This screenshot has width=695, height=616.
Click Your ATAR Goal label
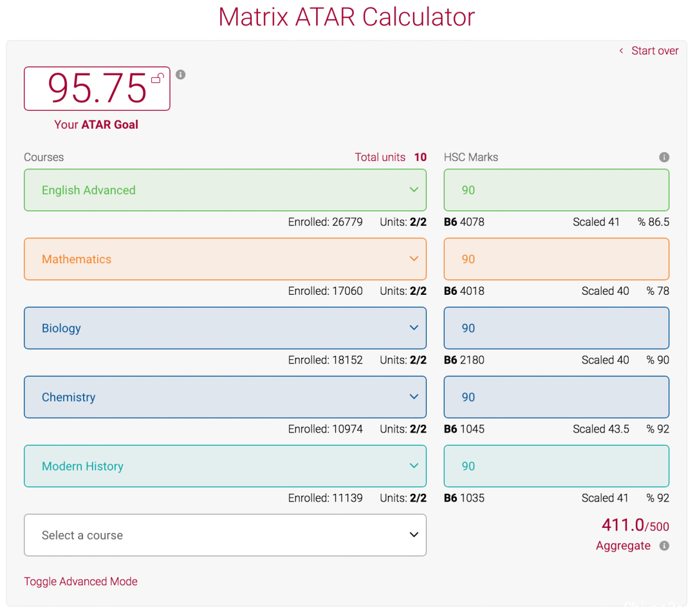coord(96,125)
